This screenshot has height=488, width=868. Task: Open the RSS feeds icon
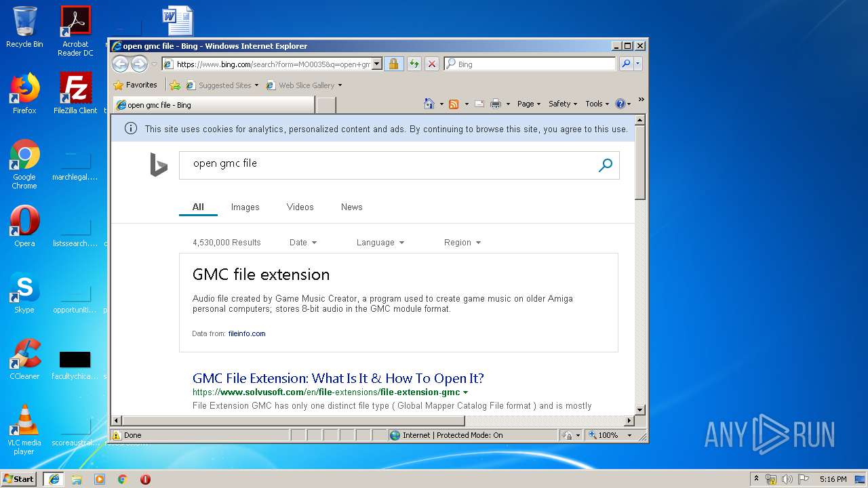pos(454,104)
